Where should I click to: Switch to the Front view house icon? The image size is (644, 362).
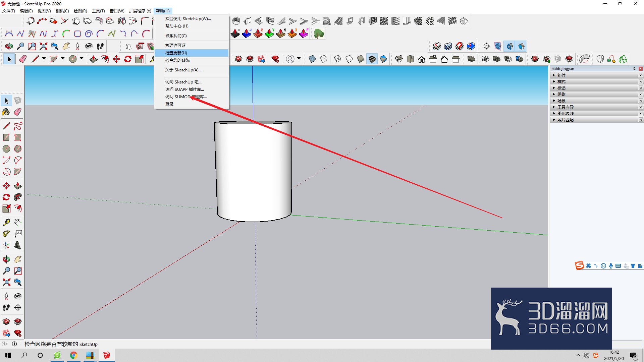[x=422, y=59]
